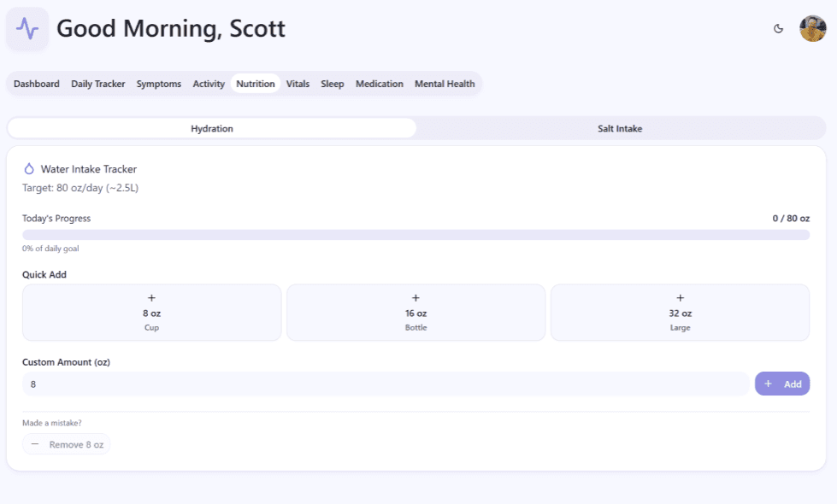
Task: Click the 'Good Morning, Scott' heading
Action: [171, 29]
